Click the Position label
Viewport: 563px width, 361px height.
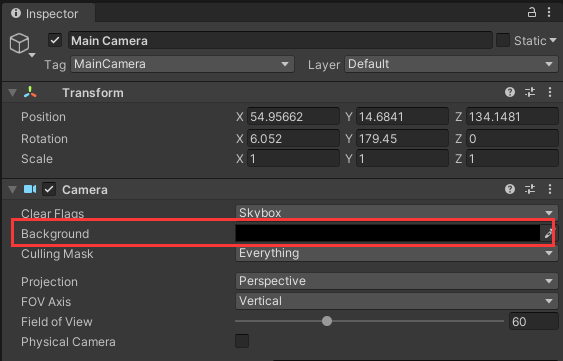coord(43,117)
